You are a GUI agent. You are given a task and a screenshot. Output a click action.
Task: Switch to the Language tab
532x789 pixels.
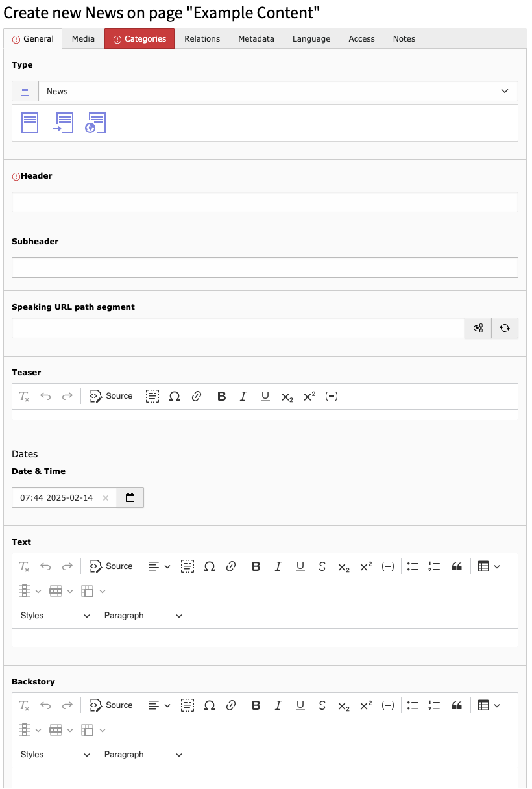311,38
